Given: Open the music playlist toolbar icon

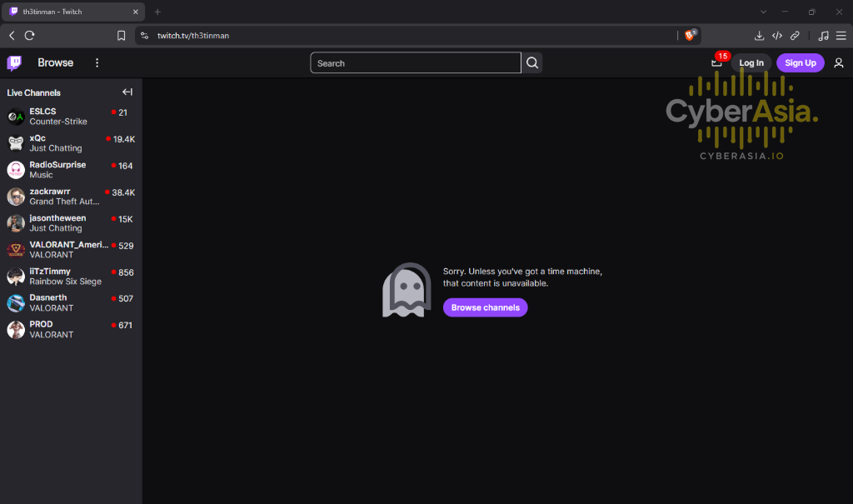Looking at the screenshot, I should [823, 35].
